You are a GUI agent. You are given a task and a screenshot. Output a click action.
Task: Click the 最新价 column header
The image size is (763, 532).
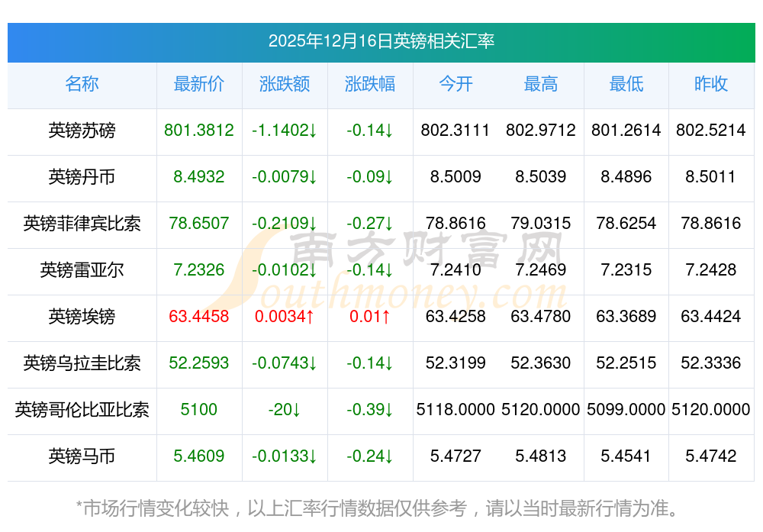(x=198, y=84)
